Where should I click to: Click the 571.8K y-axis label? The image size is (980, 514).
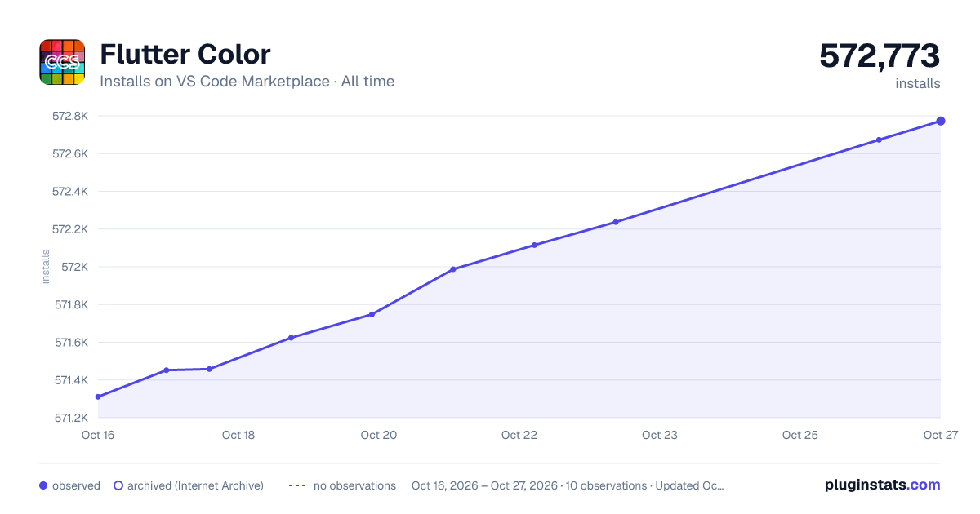click(70, 304)
